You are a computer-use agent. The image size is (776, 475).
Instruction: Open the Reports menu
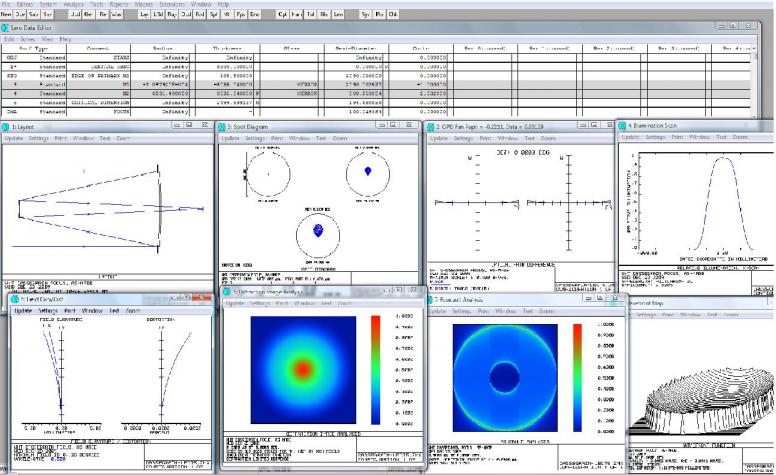[x=119, y=4]
